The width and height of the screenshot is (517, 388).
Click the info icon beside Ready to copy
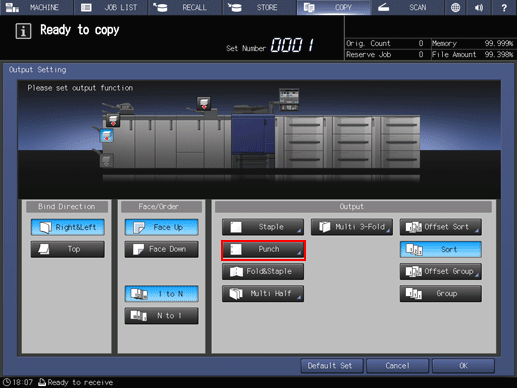[x=23, y=31]
